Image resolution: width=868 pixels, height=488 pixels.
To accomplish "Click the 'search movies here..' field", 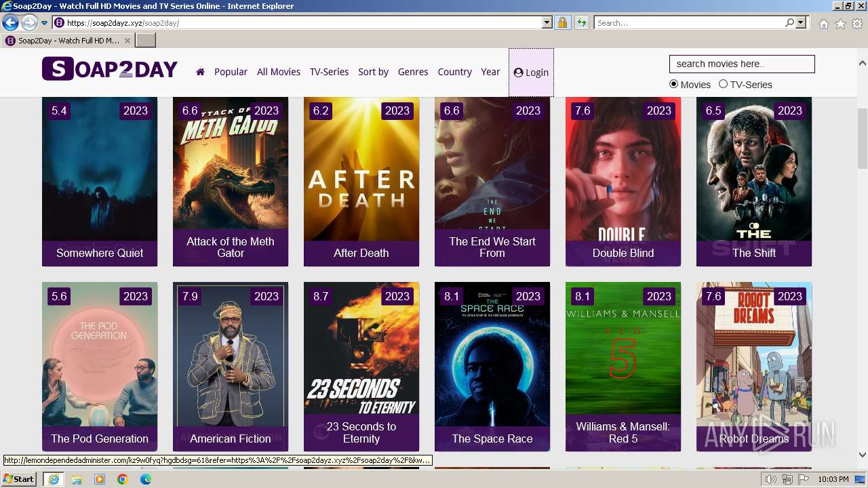I will [742, 64].
